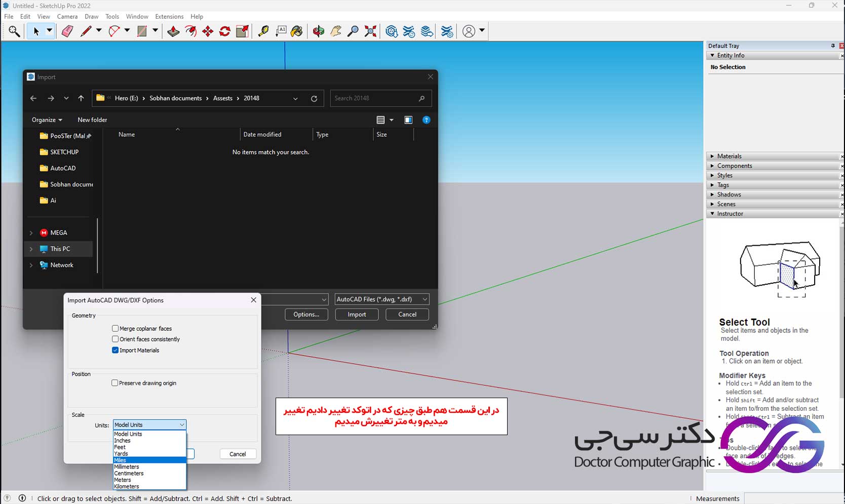
Task: Select the Rotate tool
Action: point(225,31)
